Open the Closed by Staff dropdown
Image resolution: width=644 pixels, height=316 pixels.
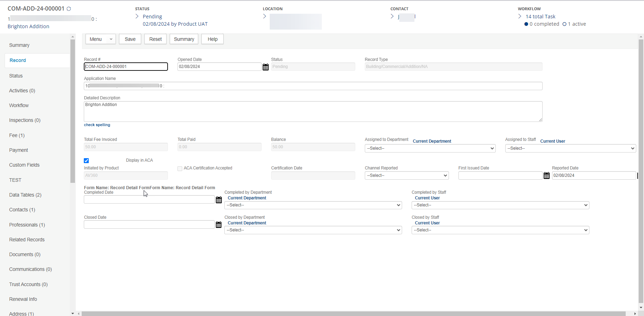click(500, 230)
